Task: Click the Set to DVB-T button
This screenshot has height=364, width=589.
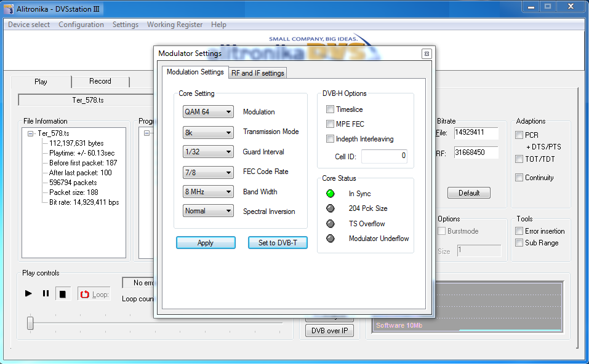Action: pos(278,243)
